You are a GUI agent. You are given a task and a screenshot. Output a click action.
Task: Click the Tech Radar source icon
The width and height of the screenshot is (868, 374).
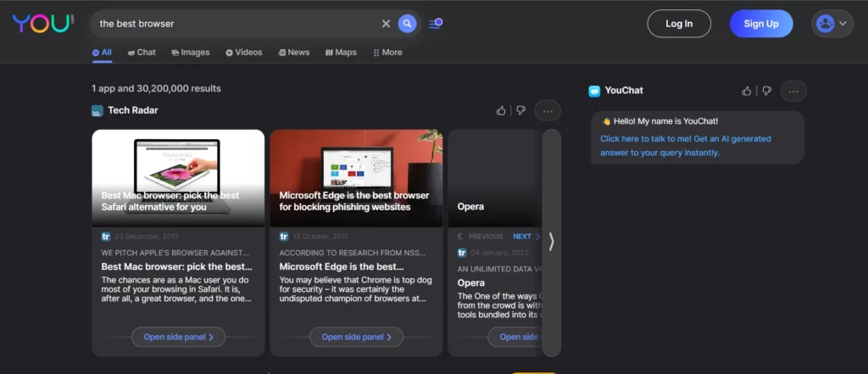click(x=97, y=111)
